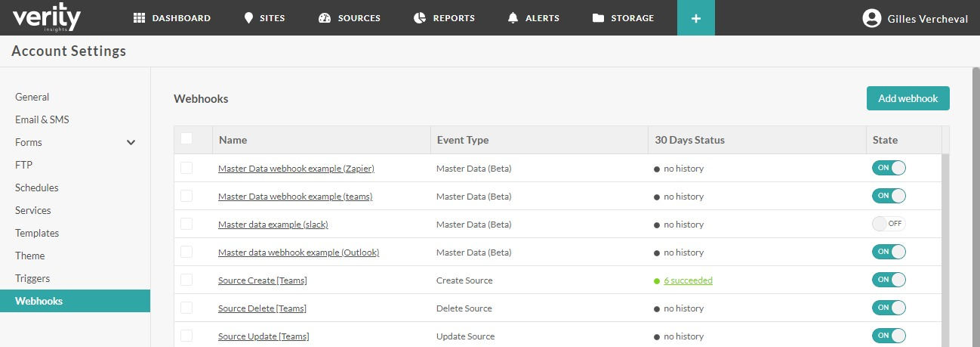
Task: Click the Verity Insights logo
Action: [x=46, y=18]
